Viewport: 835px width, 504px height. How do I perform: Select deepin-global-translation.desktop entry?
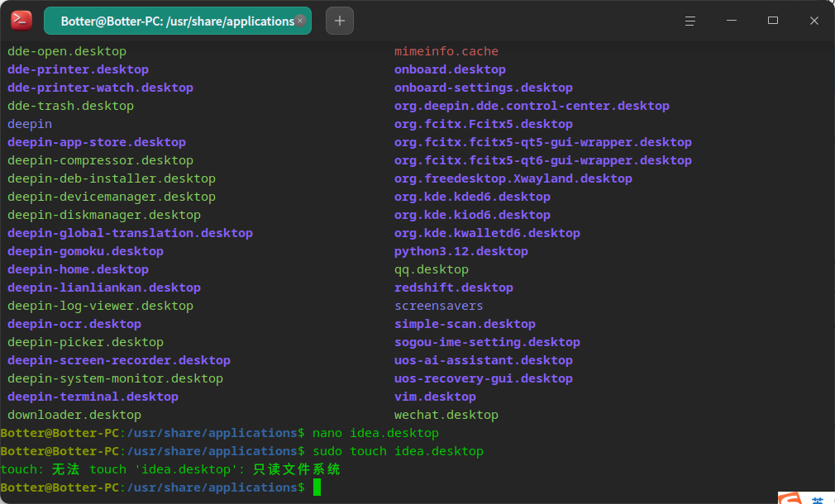tap(131, 233)
